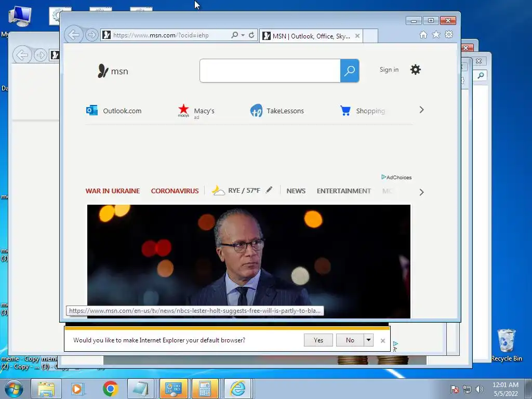Viewport: 532px width, 399px height.
Task: Click back arrow in the background IE window
Action: click(22, 55)
